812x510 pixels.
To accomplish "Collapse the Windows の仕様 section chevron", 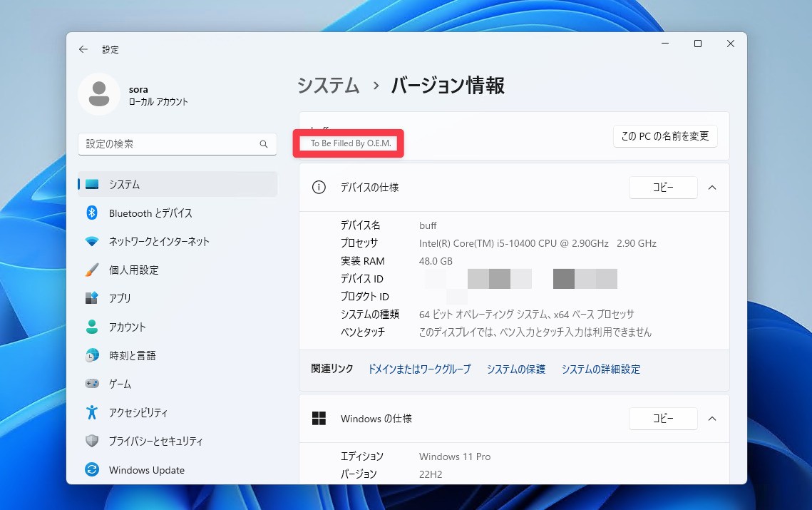I will tap(711, 419).
